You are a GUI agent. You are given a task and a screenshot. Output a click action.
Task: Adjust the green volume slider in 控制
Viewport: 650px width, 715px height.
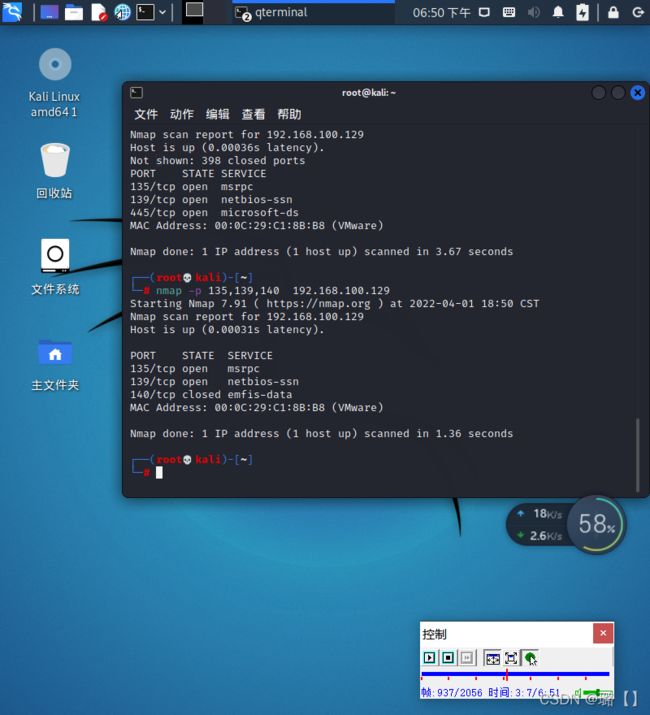point(598,693)
